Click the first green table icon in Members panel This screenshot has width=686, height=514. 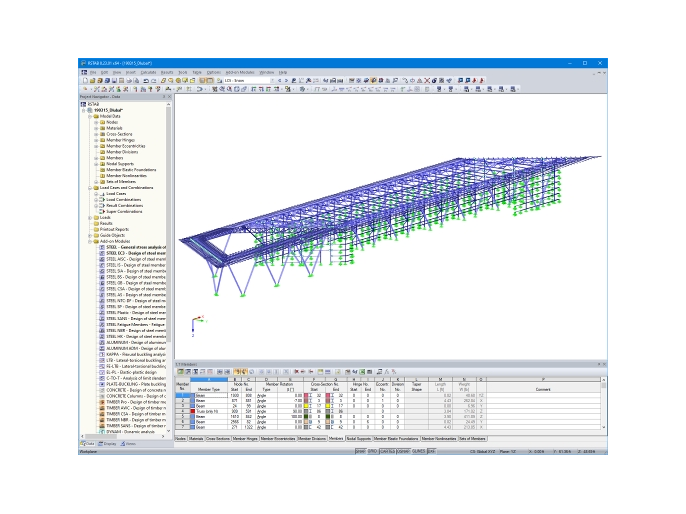tap(180, 371)
